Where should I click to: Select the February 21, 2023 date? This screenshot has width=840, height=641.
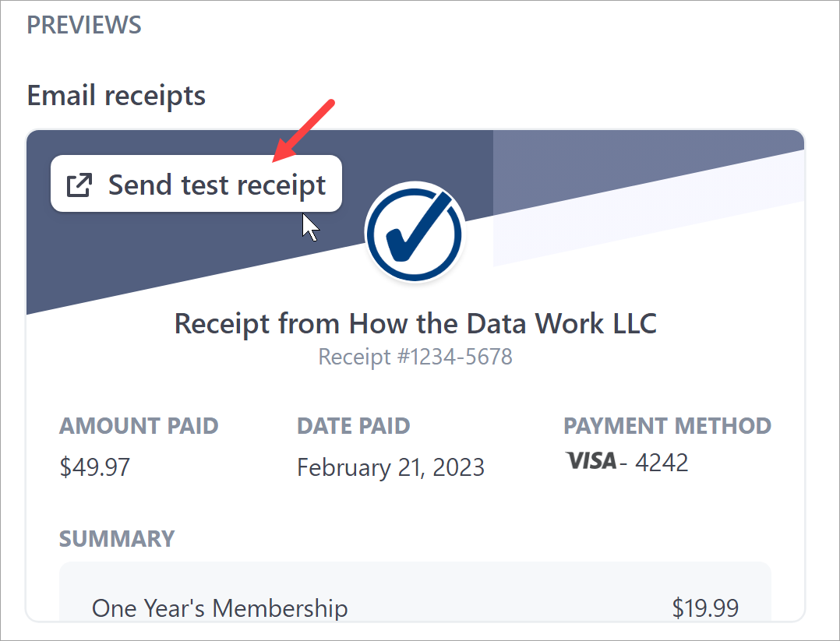pyautogui.click(x=390, y=467)
